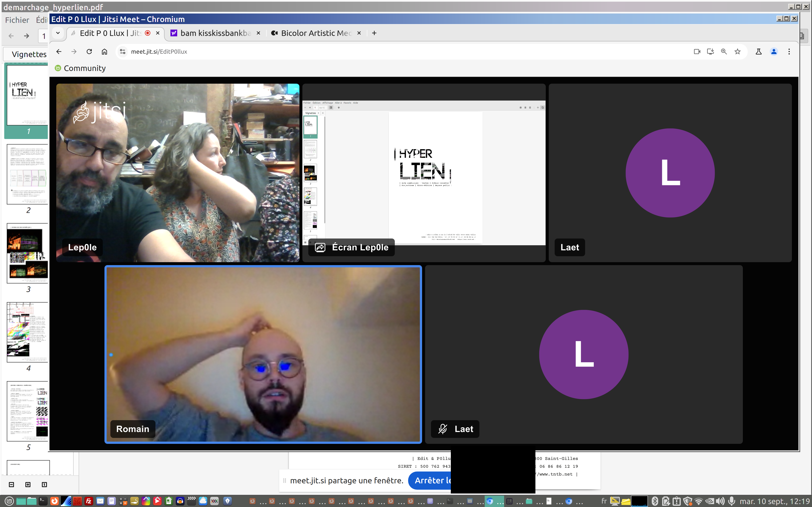This screenshot has height=507, width=812.
Task: Open the Chromium three-dot menu
Action: [789, 52]
